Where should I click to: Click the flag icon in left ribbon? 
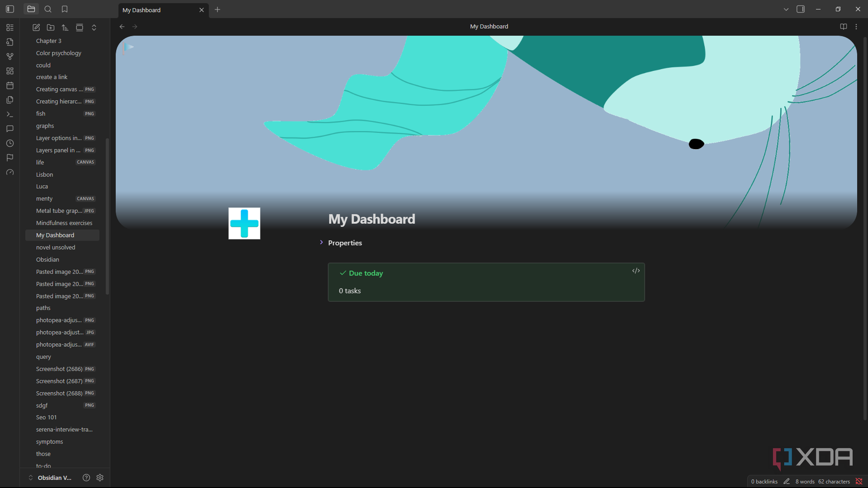pos(10,158)
